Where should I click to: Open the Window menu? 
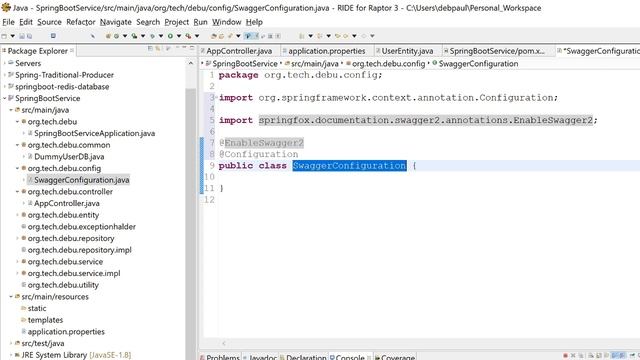tap(227, 22)
